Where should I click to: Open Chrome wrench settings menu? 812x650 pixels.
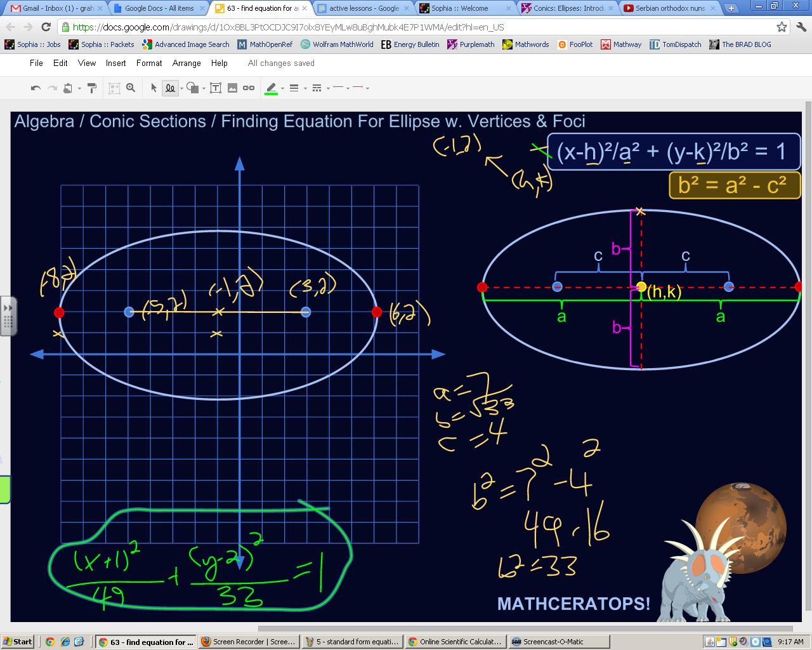tap(801, 27)
